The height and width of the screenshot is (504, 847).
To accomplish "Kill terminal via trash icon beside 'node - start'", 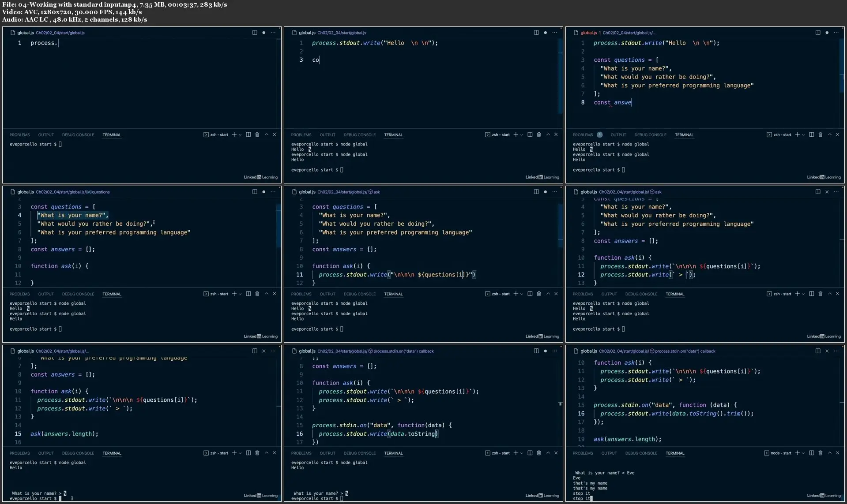I will [x=821, y=453].
